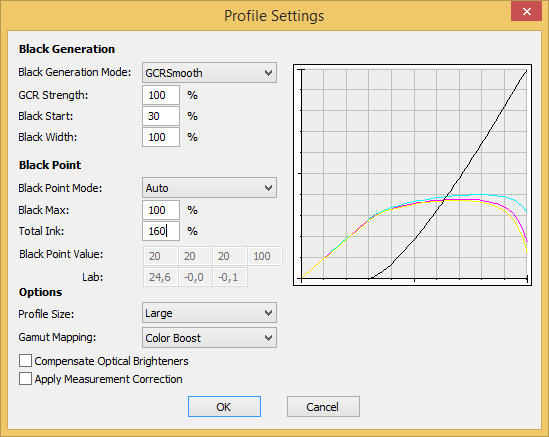549x437 pixels.
Task: Open the Black Generation Mode dropdown
Action: (x=209, y=72)
